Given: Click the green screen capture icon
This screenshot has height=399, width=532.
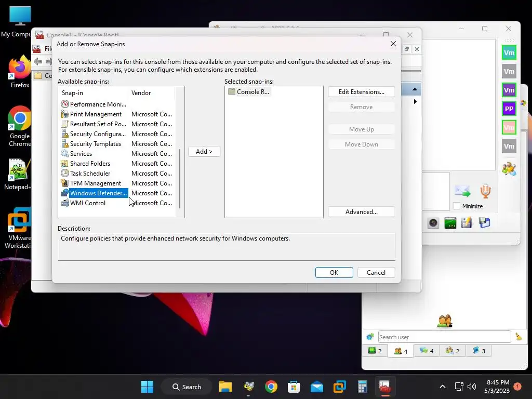Looking at the screenshot, I should click(x=450, y=223).
